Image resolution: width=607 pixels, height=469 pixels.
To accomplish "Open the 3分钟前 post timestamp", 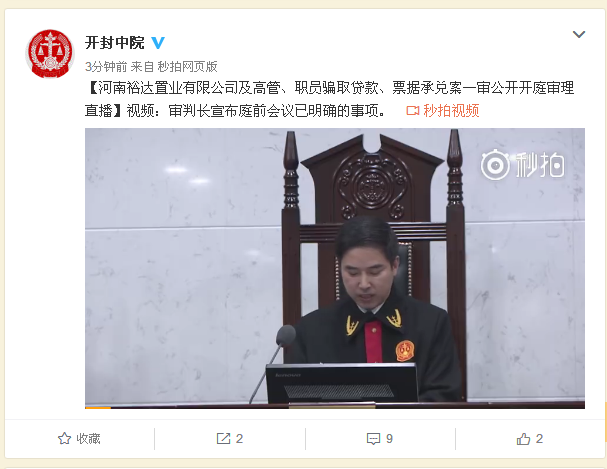I will click(x=106, y=67).
